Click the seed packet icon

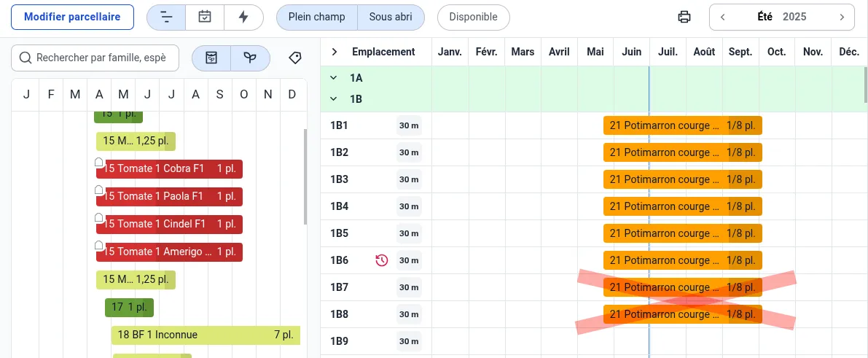click(x=211, y=58)
